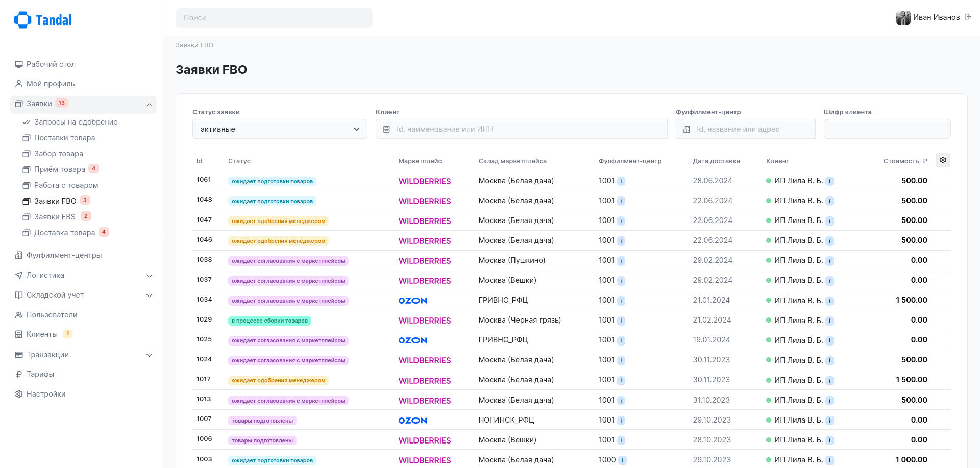Screen dimensions: 980x468
Task: Click the Tandal logo
Action: tap(43, 20)
